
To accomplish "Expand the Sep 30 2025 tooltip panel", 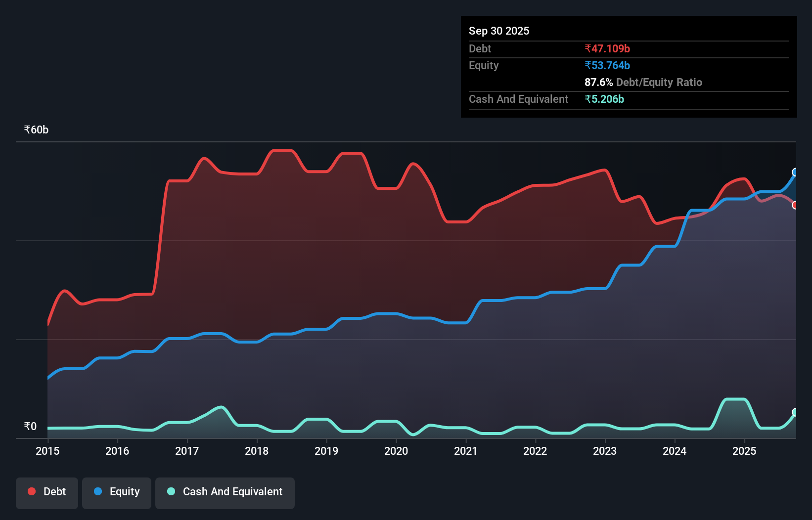I will [499, 31].
